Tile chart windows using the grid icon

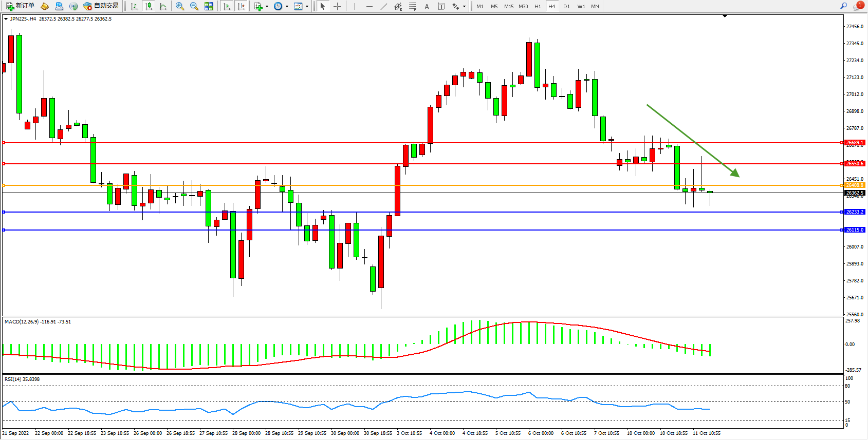[209, 6]
